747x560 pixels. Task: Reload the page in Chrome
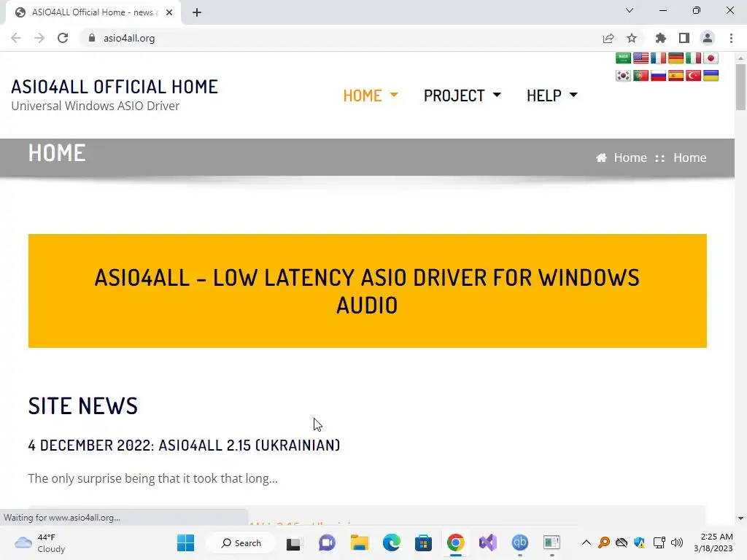click(x=63, y=38)
